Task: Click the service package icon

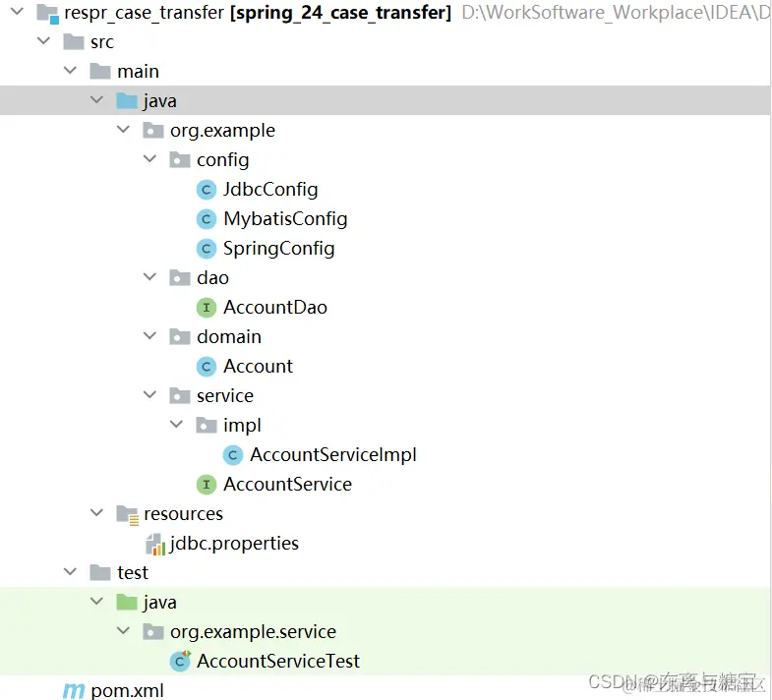Action: tap(180, 396)
